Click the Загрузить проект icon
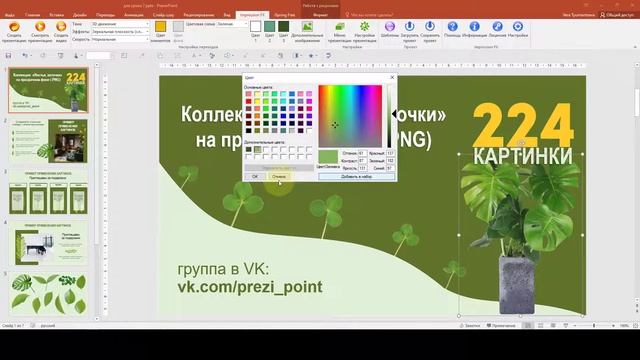The height and width of the screenshot is (360, 640). 409,27
